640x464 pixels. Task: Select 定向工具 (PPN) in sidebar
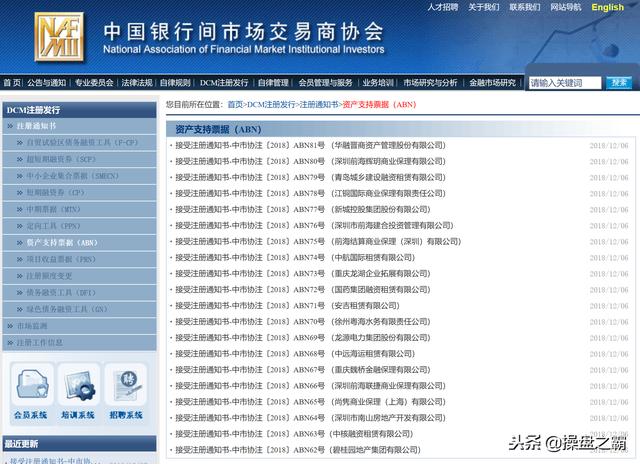click(79, 226)
